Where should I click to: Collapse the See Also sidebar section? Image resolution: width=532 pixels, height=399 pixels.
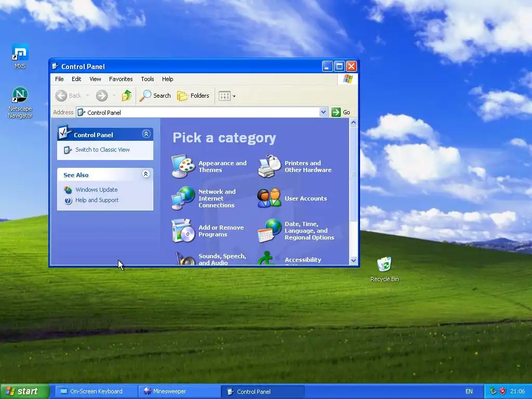(x=146, y=174)
